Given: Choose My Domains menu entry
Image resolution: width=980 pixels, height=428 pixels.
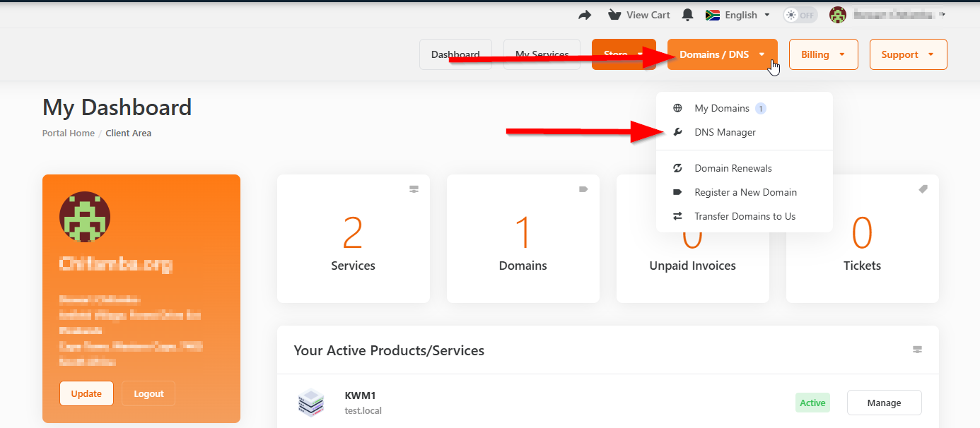Looking at the screenshot, I should tap(721, 108).
